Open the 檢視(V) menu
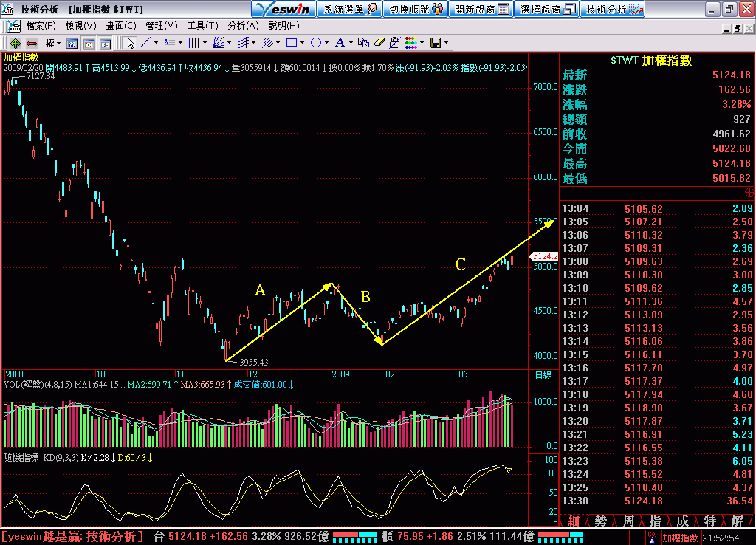Screen dimensions: 756x545 tap(80, 26)
